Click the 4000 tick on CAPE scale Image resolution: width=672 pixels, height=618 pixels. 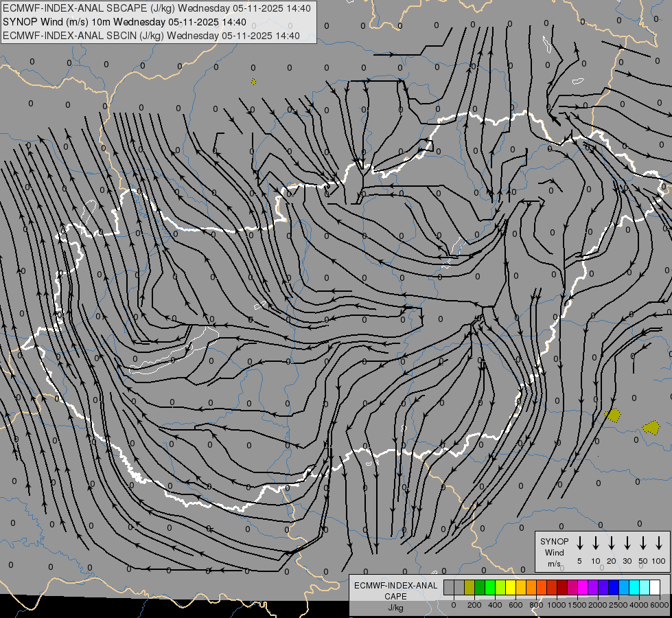[639, 605]
